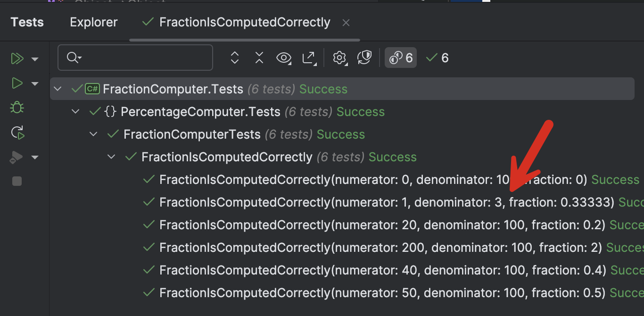Run all tests with the double-play icon

coord(17,58)
